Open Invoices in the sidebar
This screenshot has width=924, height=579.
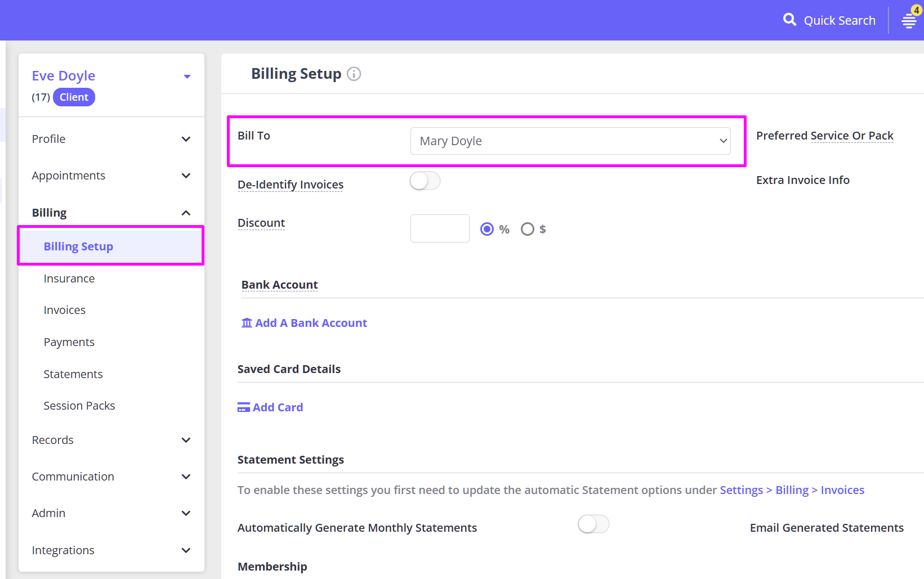(65, 310)
